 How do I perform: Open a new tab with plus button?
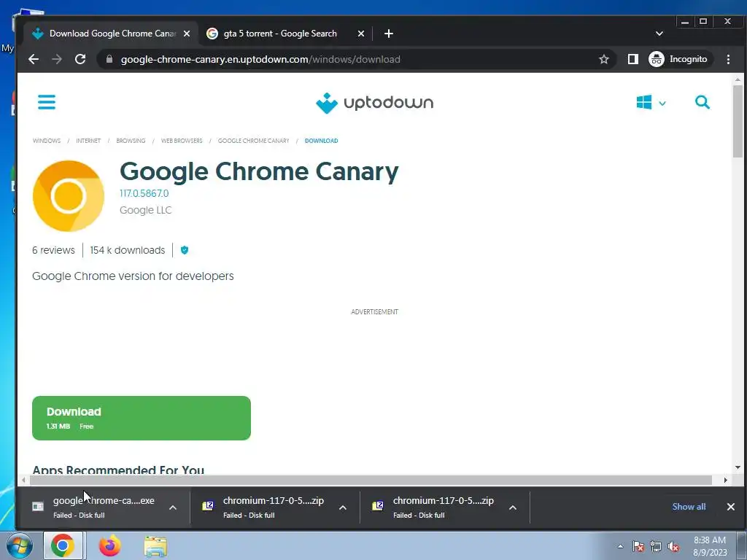click(389, 34)
